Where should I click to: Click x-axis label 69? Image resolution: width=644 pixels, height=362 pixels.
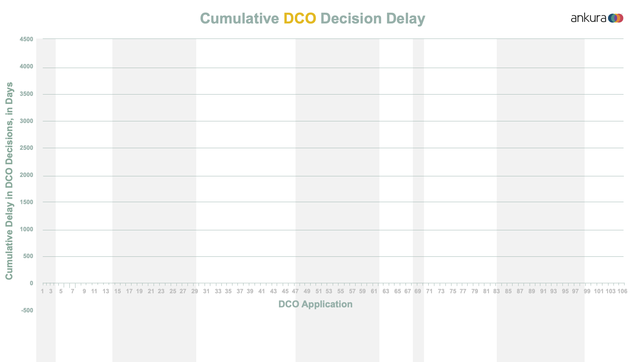[418, 291]
